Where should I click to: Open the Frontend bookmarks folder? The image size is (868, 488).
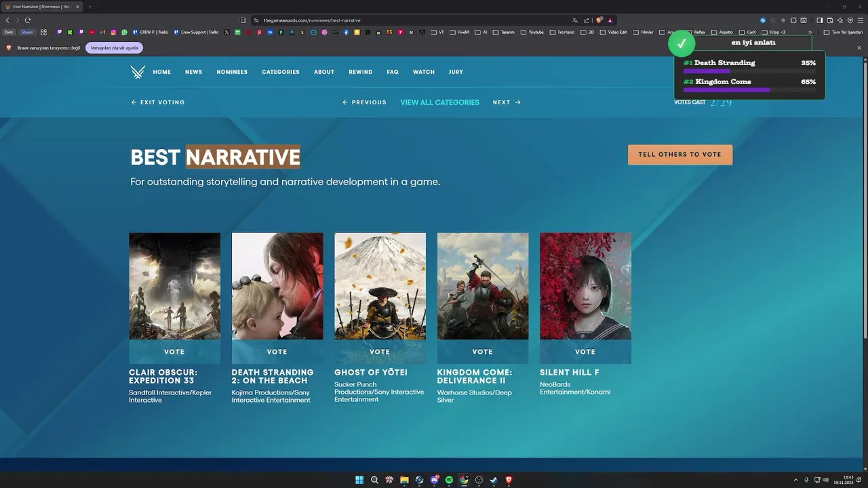[562, 32]
